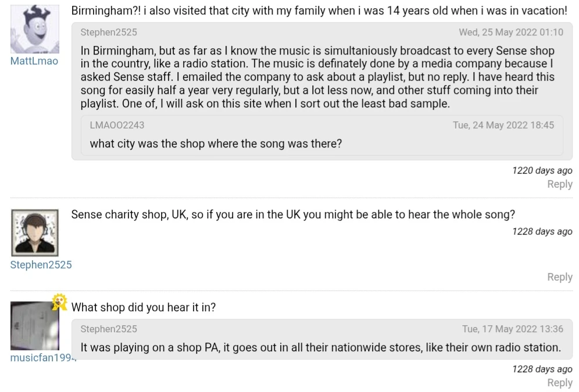Image resolution: width=579 pixels, height=392 pixels.
Task: Click the Wed, 25 May 2022 01:10 timestamp
Action: click(510, 33)
